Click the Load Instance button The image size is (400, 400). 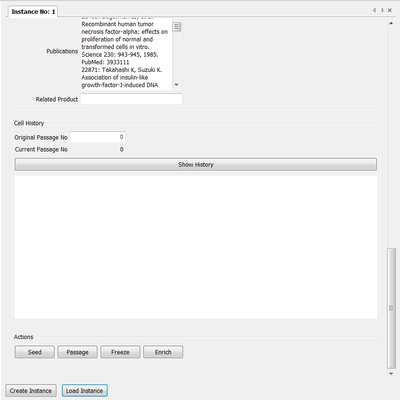point(84,391)
